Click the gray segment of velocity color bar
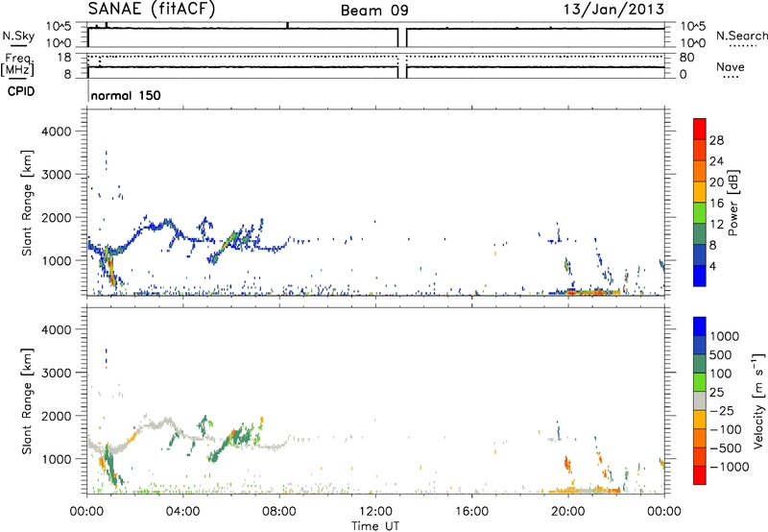This screenshot has height=532, width=768. (700, 400)
